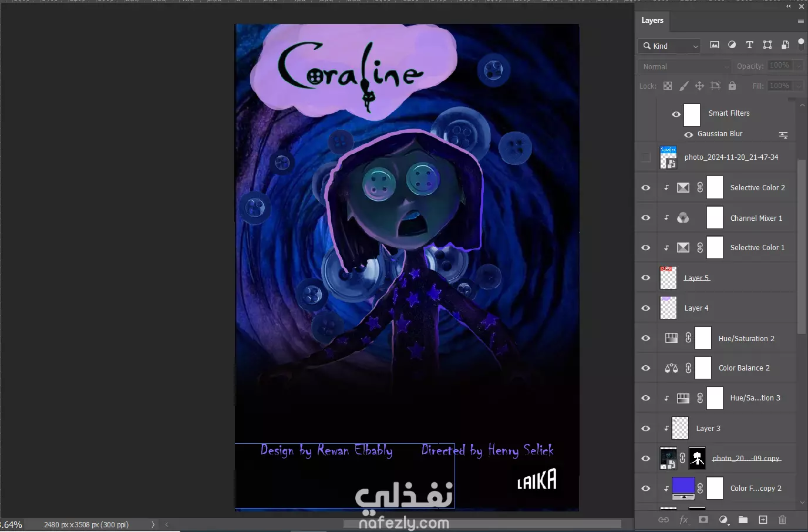The width and height of the screenshot is (808, 532).
Task: Click Layer 3 thumbnail
Action: click(x=680, y=428)
